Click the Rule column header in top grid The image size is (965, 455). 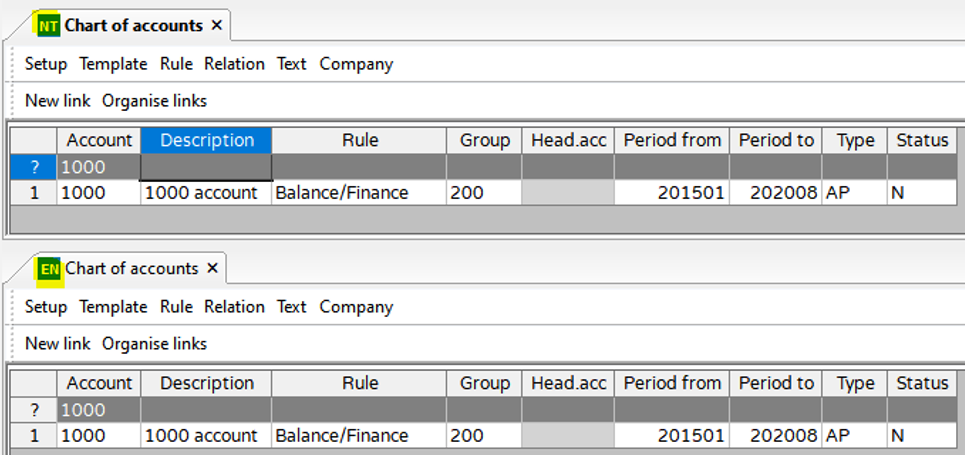(359, 141)
